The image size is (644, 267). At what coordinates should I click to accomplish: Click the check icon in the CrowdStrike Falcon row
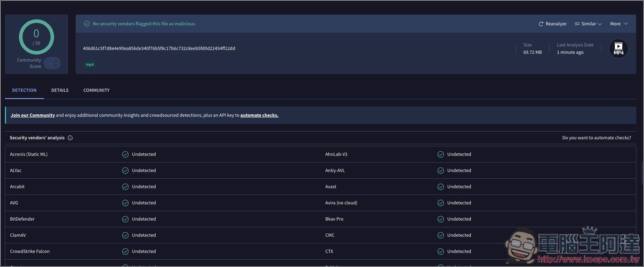(x=125, y=252)
